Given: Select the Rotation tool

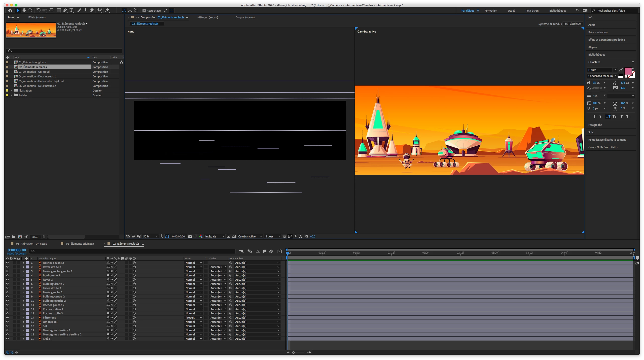Looking at the screenshot, I should (38, 10).
